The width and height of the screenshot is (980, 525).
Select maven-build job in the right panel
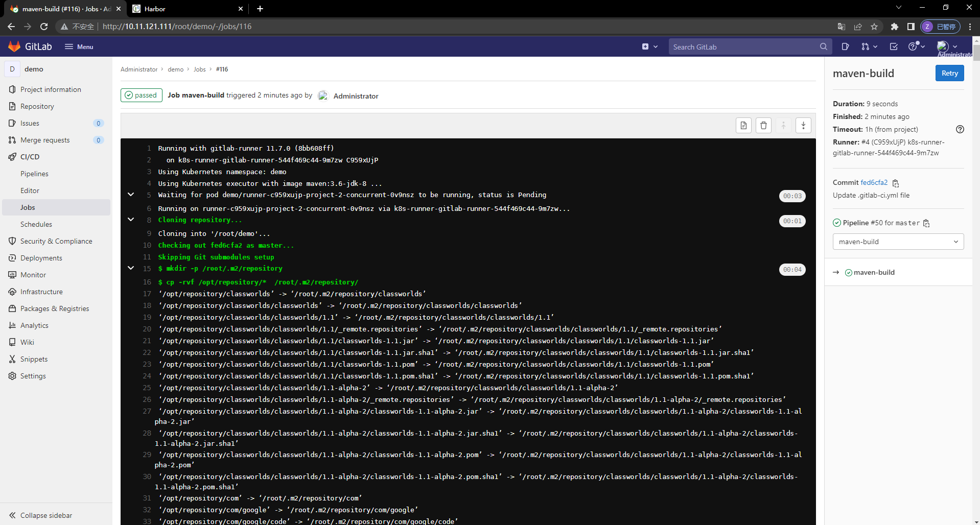click(874, 272)
